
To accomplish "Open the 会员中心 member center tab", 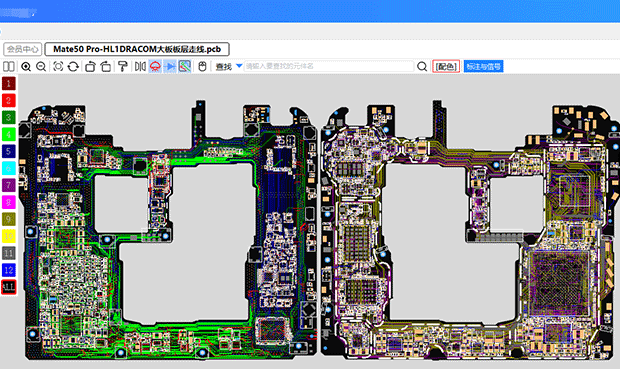I will 23,49.
